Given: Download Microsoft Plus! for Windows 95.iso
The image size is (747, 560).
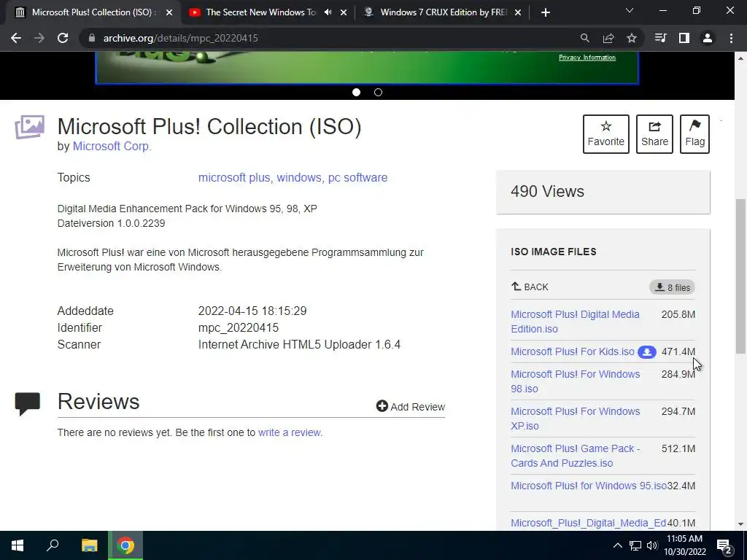Looking at the screenshot, I should [x=589, y=486].
